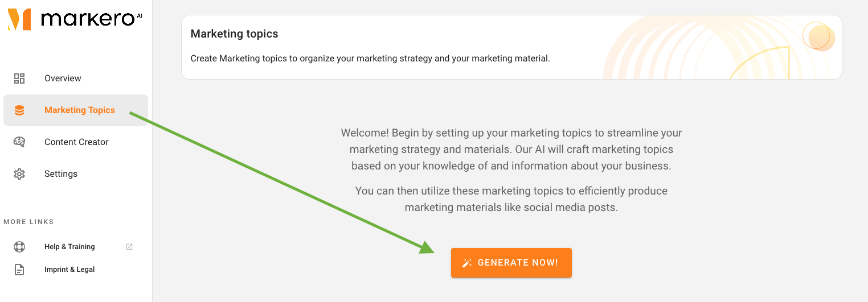Click the markero wordmark text

(88, 20)
